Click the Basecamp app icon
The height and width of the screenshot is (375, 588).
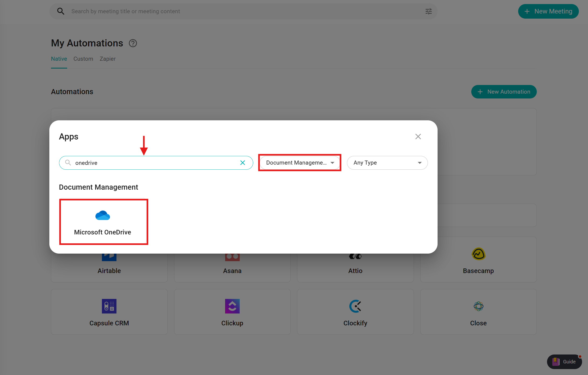pyautogui.click(x=478, y=254)
